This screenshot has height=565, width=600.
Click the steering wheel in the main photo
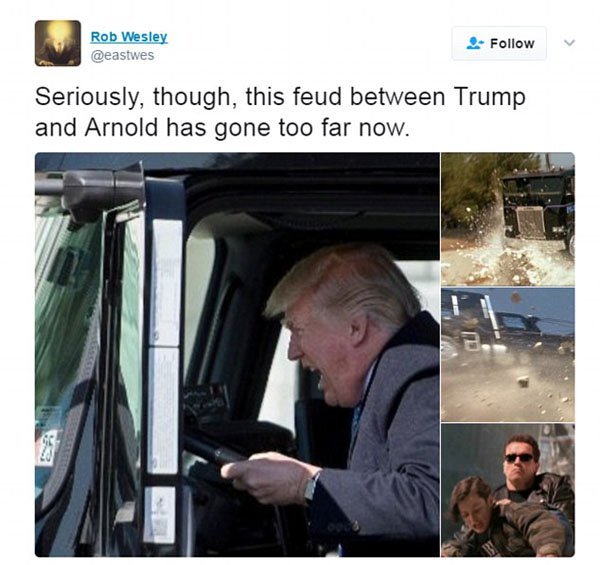[x=216, y=455]
